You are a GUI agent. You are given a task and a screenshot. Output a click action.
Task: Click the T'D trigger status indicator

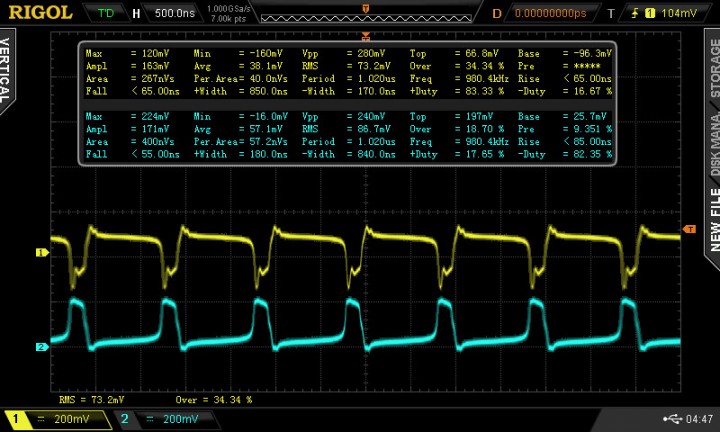pos(107,13)
